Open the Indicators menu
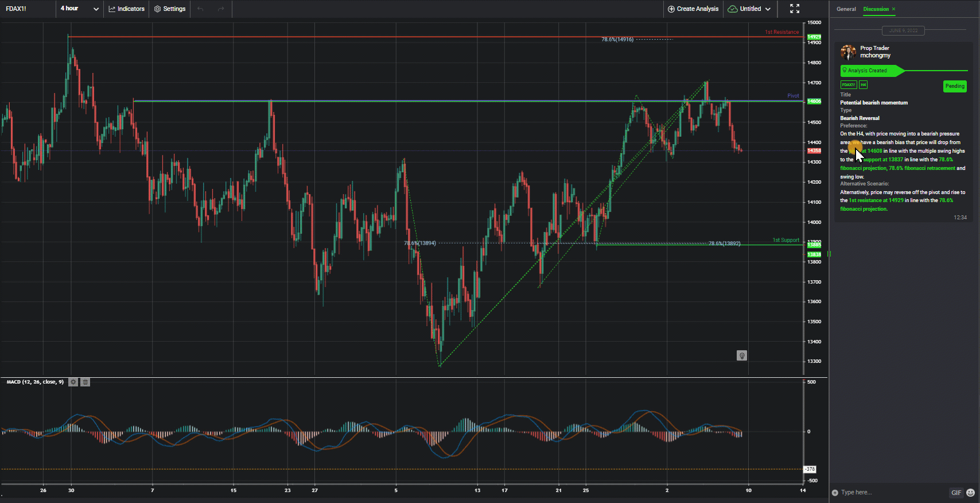 (x=127, y=9)
